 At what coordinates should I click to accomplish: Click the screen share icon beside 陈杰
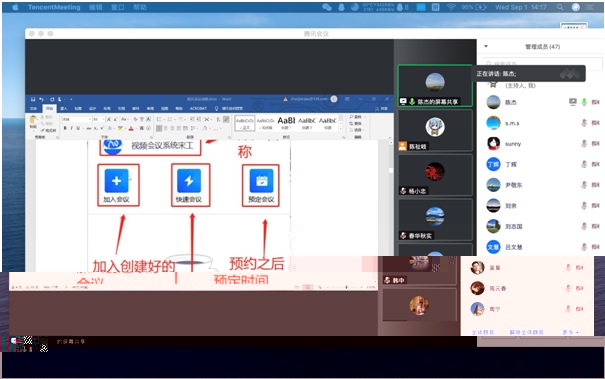point(573,102)
